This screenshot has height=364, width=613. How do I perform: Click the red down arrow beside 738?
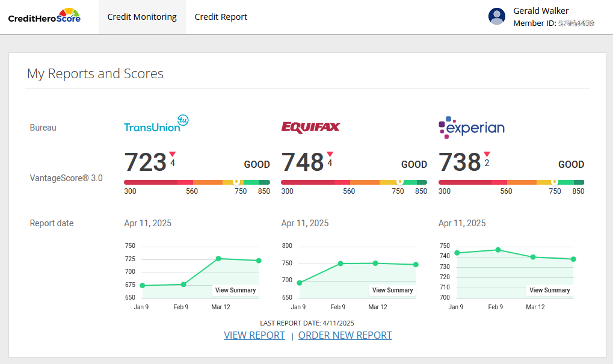coord(487,154)
